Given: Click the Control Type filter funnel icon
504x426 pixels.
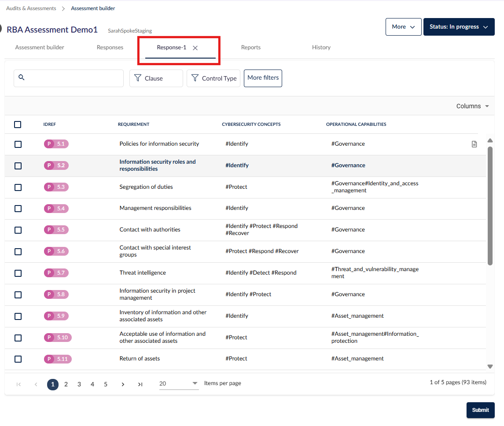Looking at the screenshot, I should point(195,78).
